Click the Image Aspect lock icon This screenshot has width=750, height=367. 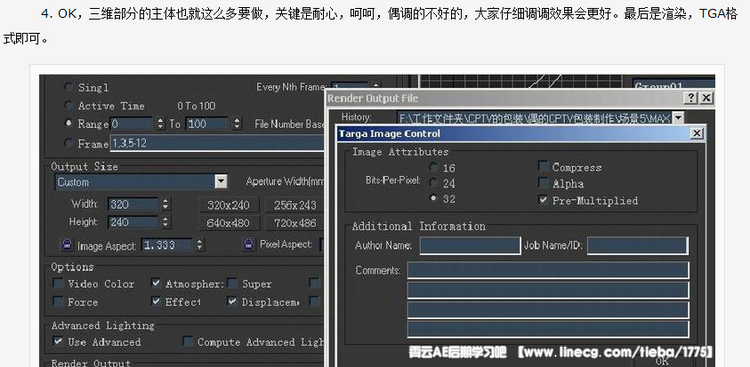(66, 245)
